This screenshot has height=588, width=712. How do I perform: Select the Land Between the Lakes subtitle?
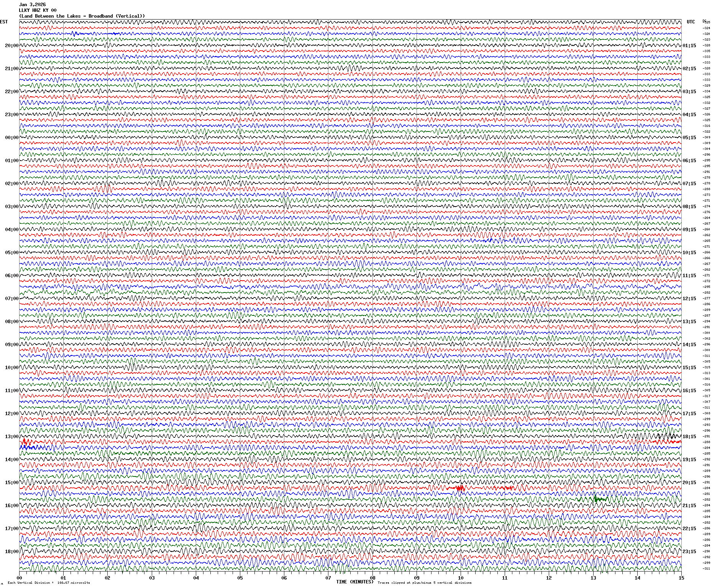82,16
